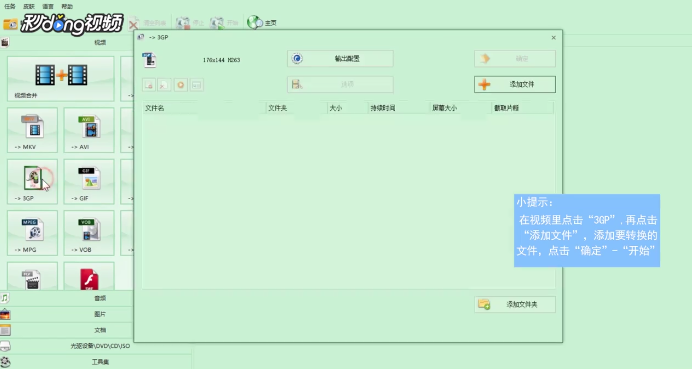Open the 帮助 menu
Image resolution: width=692 pixels, height=369 pixels.
(x=67, y=7)
